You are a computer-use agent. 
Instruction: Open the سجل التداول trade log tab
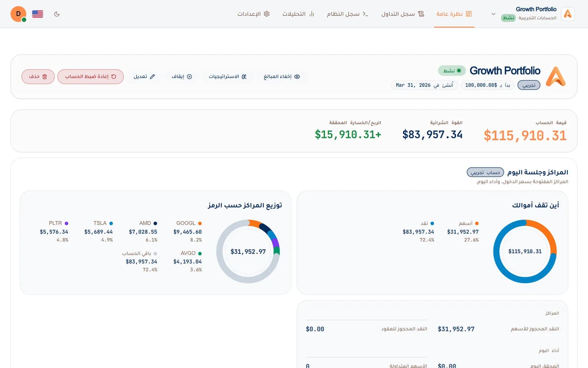pyautogui.click(x=403, y=14)
